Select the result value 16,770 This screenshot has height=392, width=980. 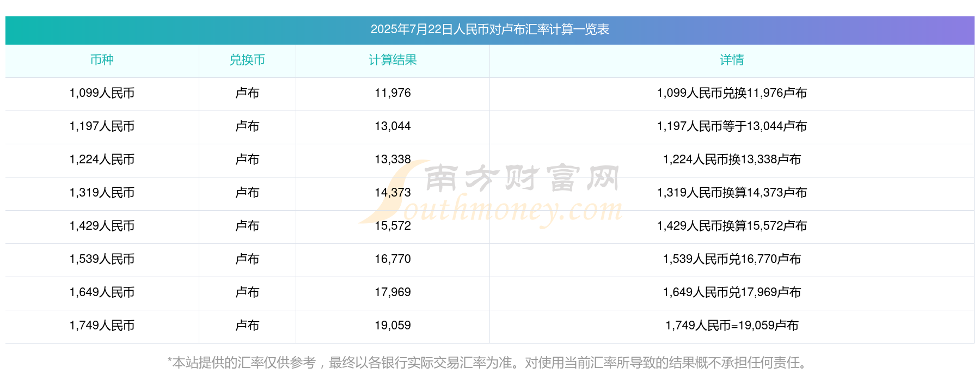(393, 259)
